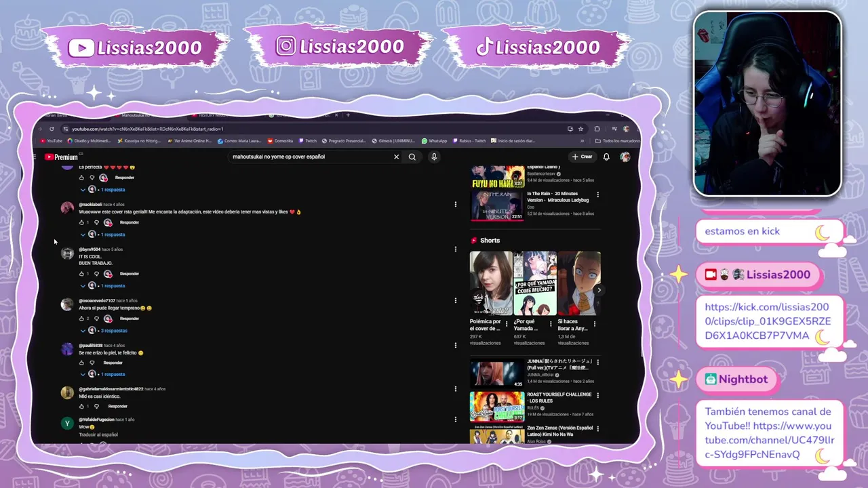
Task: Open the @osoacevedo7107 channel name link
Action: point(96,300)
